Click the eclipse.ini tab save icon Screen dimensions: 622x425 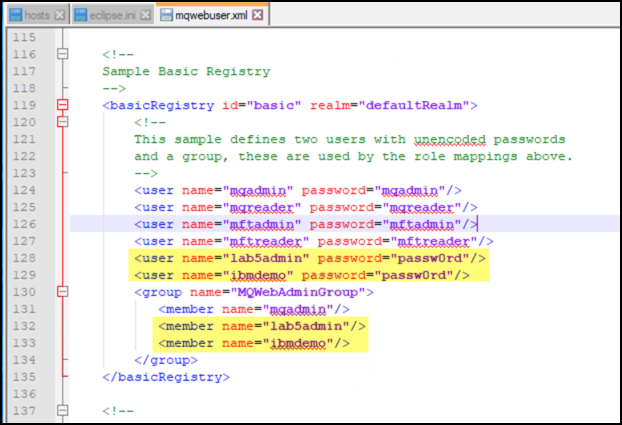(81, 15)
